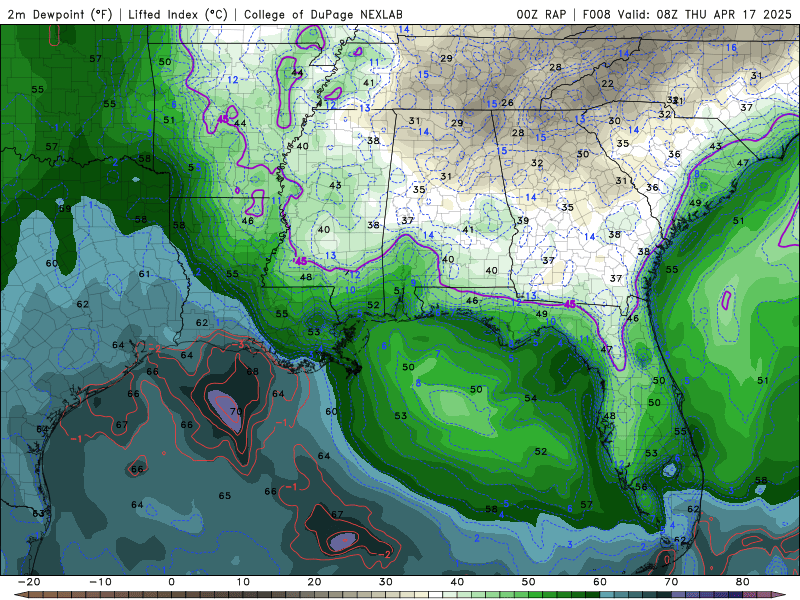Click the '0' label on the color scale
Viewport: 800px width, 600px height.
click(171, 582)
